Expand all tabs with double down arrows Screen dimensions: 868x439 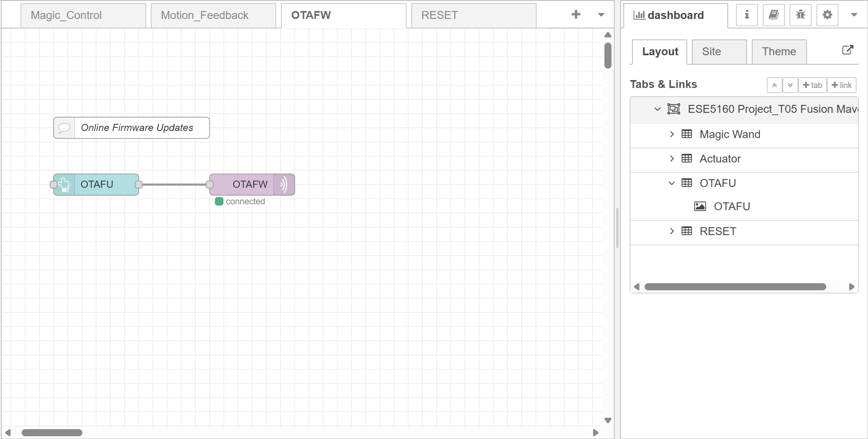coord(790,85)
